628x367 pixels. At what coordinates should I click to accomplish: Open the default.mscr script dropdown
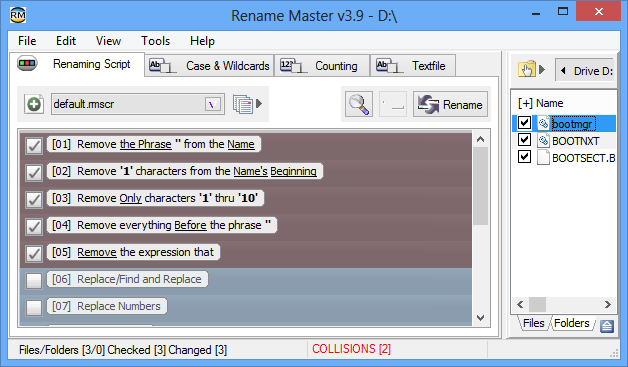pos(213,105)
